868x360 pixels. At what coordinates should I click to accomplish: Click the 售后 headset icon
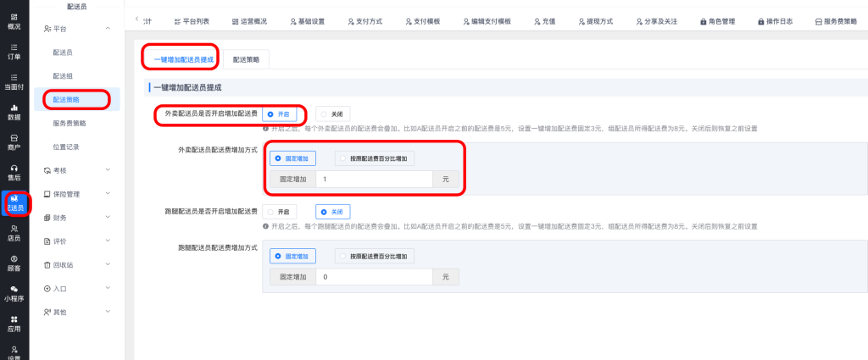pos(14,173)
